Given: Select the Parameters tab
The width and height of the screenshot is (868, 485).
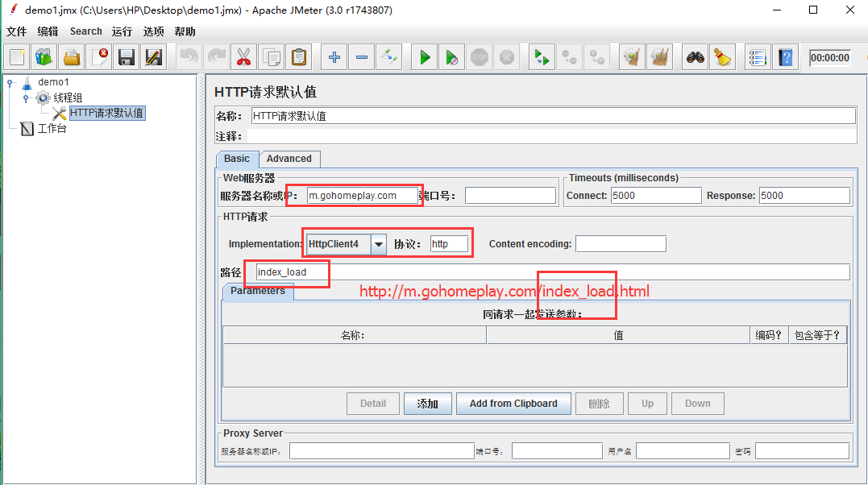Looking at the screenshot, I should point(258,291).
